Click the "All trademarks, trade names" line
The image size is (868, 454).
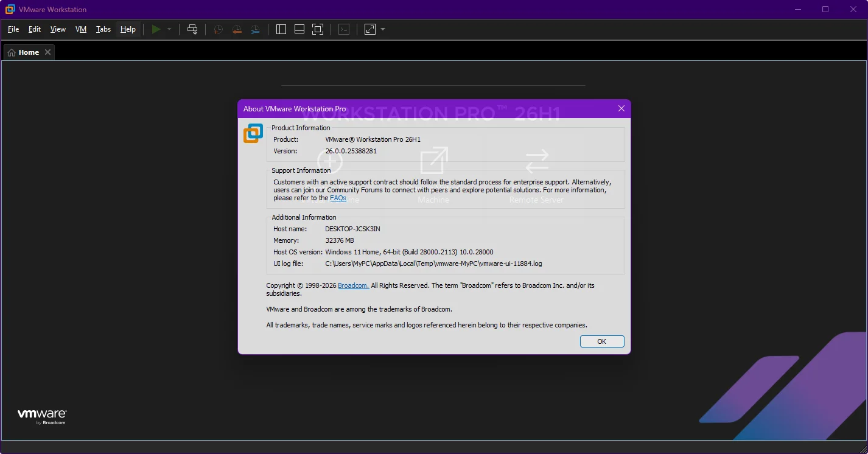pos(427,325)
